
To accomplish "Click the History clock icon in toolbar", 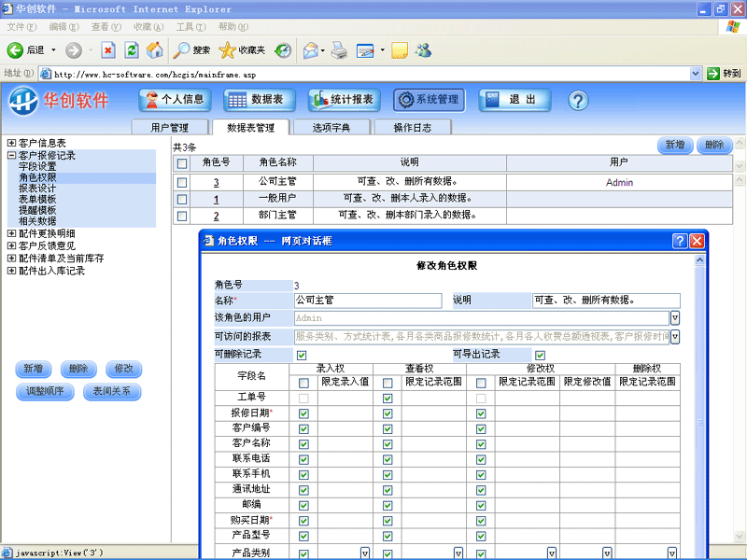I will tap(283, 50).
